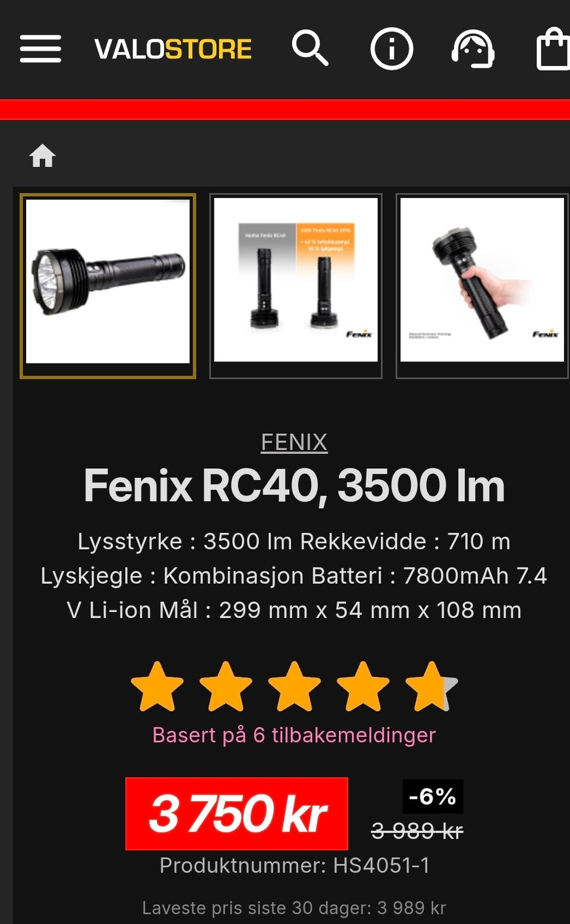This screenshot has width=570, height=924.
Task: Click the red banner strip below header
Action: point(285,110)
